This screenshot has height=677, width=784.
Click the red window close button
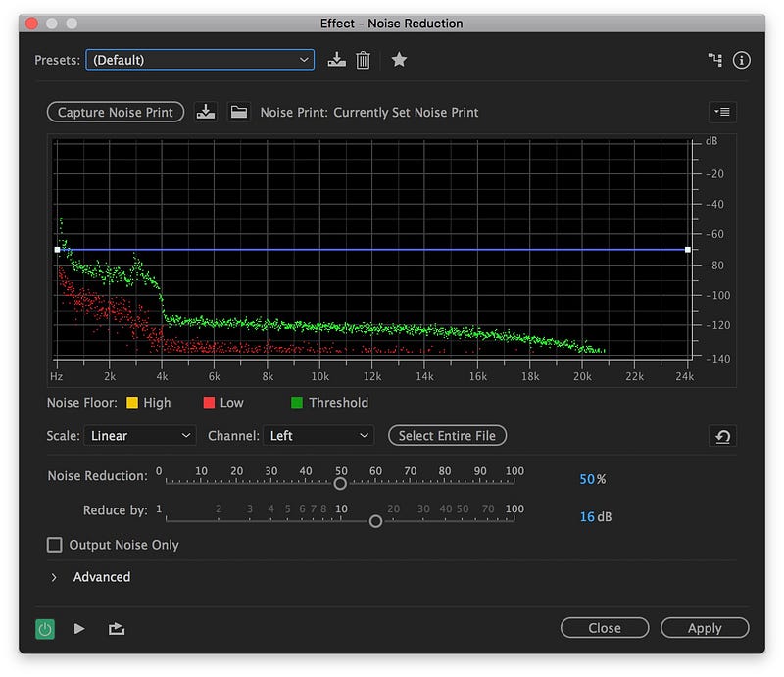point(32,24)
